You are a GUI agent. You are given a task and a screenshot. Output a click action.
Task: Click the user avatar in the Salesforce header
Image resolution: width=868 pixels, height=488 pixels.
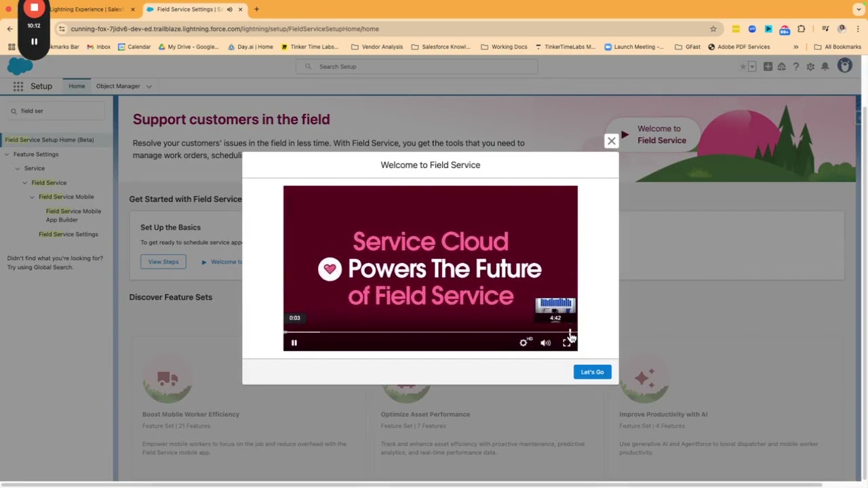[x=844, y=66]
